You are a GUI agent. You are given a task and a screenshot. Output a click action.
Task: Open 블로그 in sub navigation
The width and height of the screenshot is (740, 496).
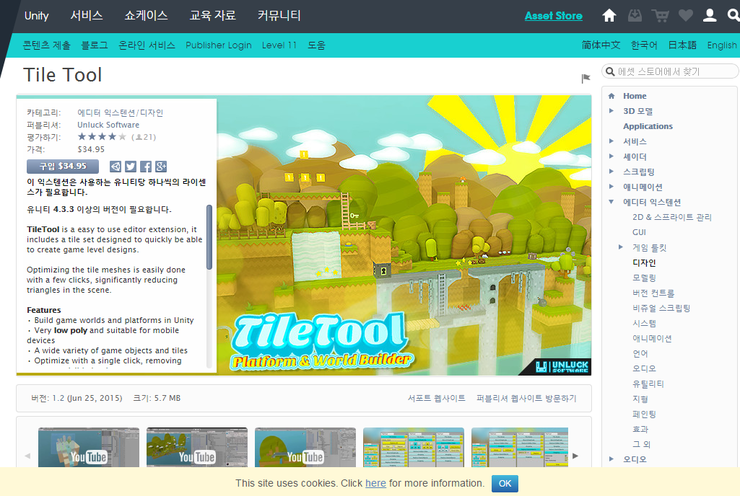tap(94, 45)
